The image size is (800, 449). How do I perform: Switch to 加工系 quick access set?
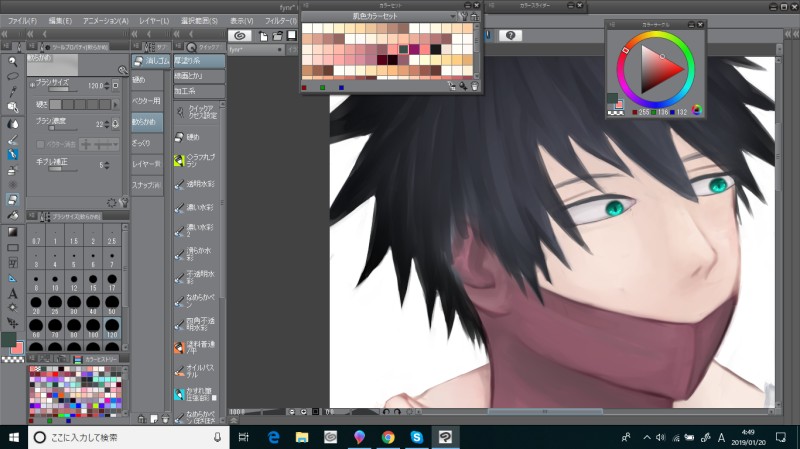click(199, 91)
